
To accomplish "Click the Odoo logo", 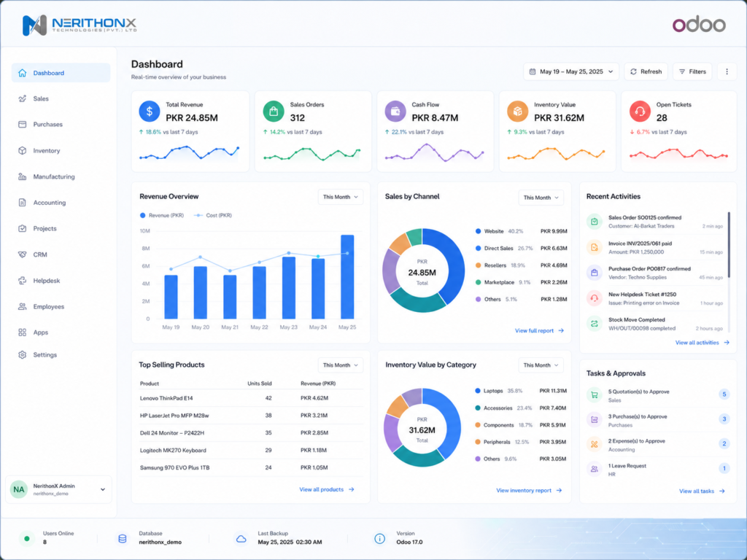I will point(699,24).
